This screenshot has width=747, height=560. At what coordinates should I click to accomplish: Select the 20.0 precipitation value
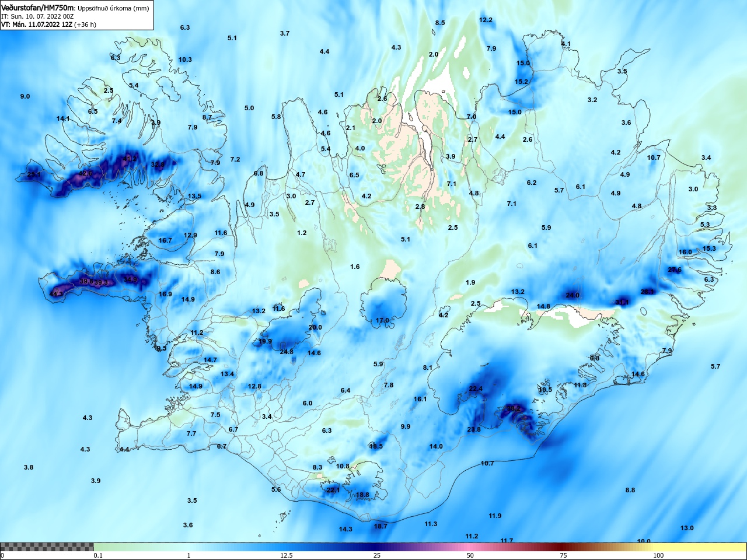tap(315, 327)
